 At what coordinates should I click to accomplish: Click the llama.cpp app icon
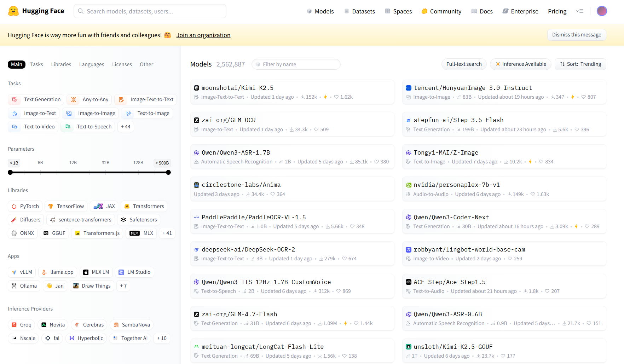(x=44, y=272)
